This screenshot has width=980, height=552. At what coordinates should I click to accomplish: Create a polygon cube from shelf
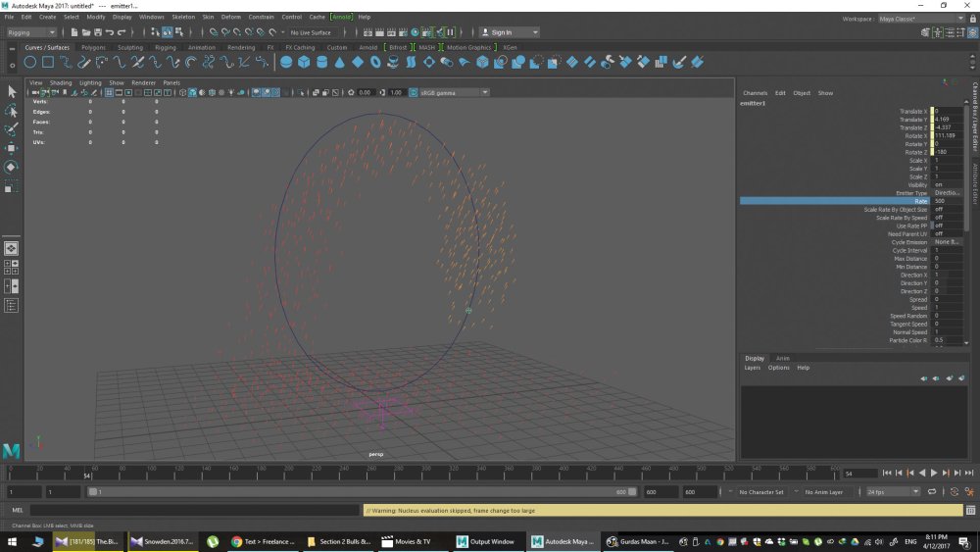click(x=304, y=62)
